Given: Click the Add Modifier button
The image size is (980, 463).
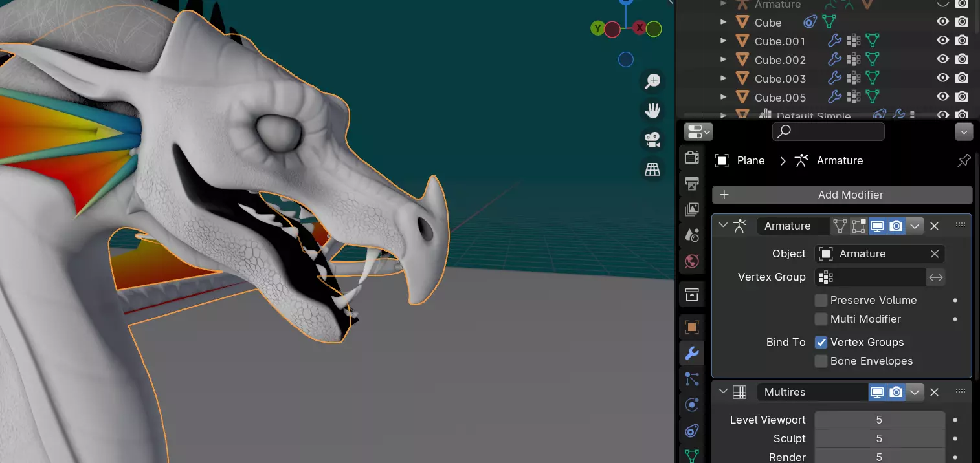Looking at the screenshot, I should 842,195.
